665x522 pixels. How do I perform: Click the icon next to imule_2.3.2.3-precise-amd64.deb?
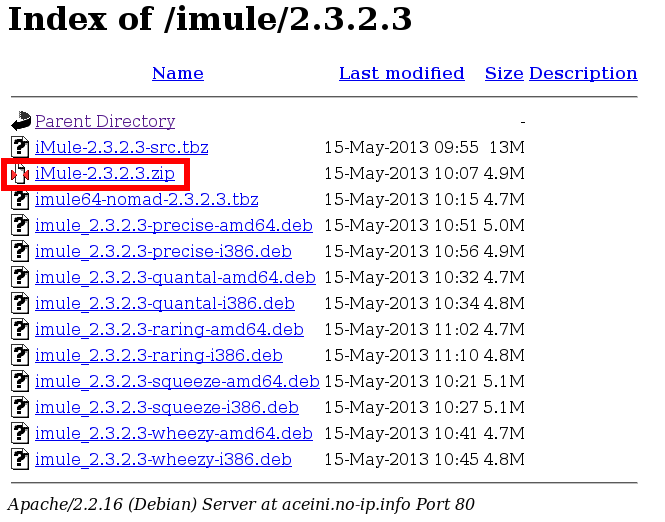point(21,226)
